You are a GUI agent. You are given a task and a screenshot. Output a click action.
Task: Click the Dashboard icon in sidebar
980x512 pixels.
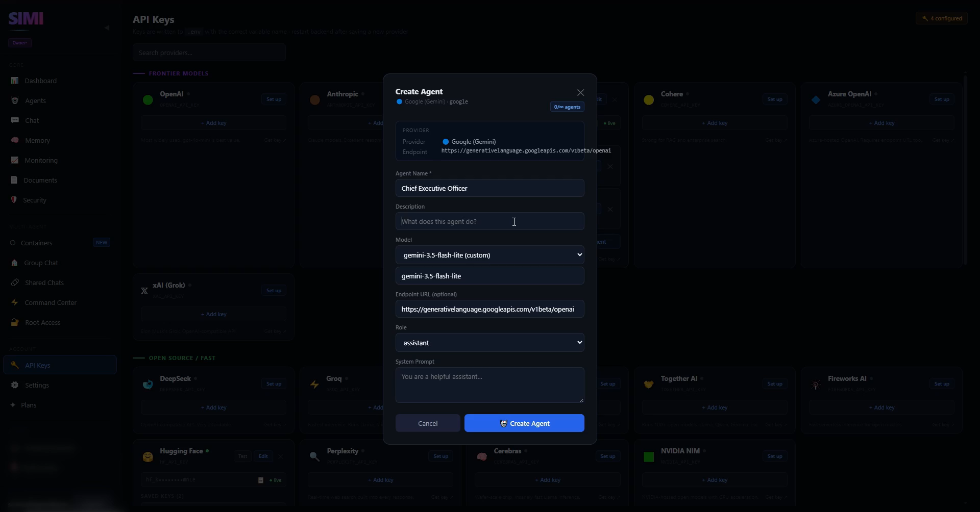click(15, 81)
